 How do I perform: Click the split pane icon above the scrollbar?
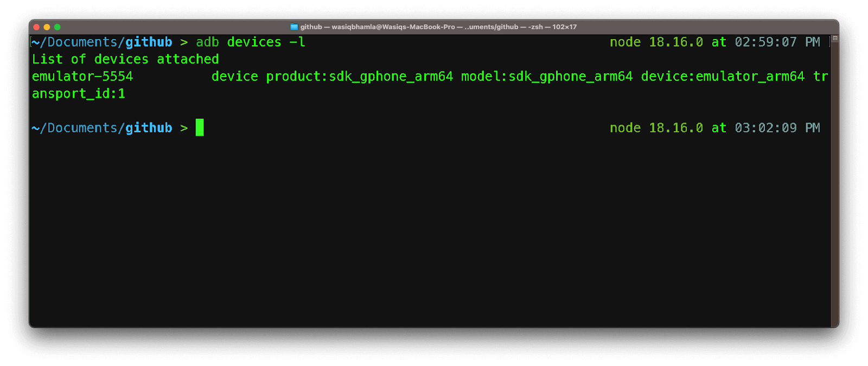(835, 38)
